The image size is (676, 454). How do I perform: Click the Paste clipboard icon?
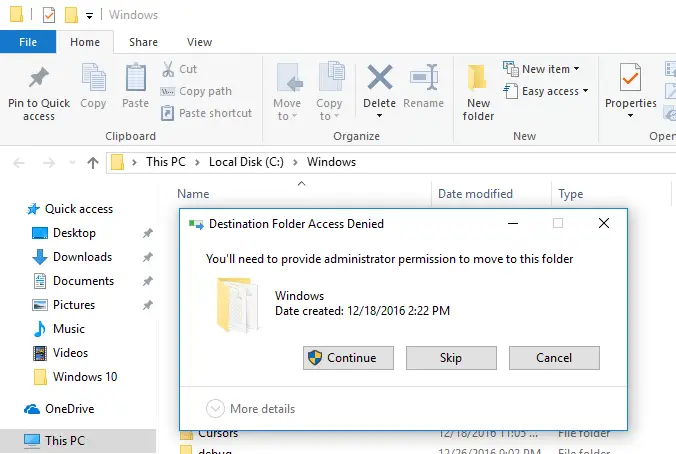coord(135,78)
